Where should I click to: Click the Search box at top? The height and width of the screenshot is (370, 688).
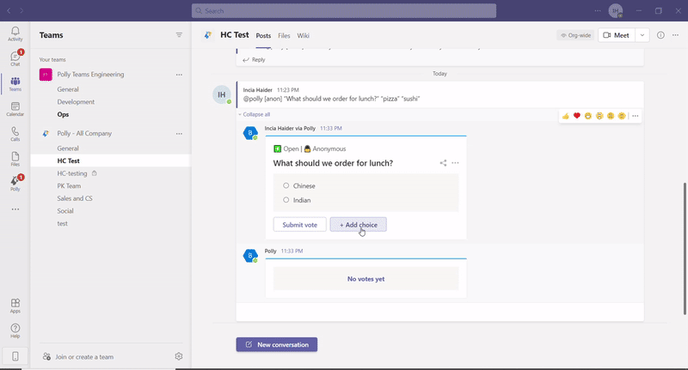point(344,11)
